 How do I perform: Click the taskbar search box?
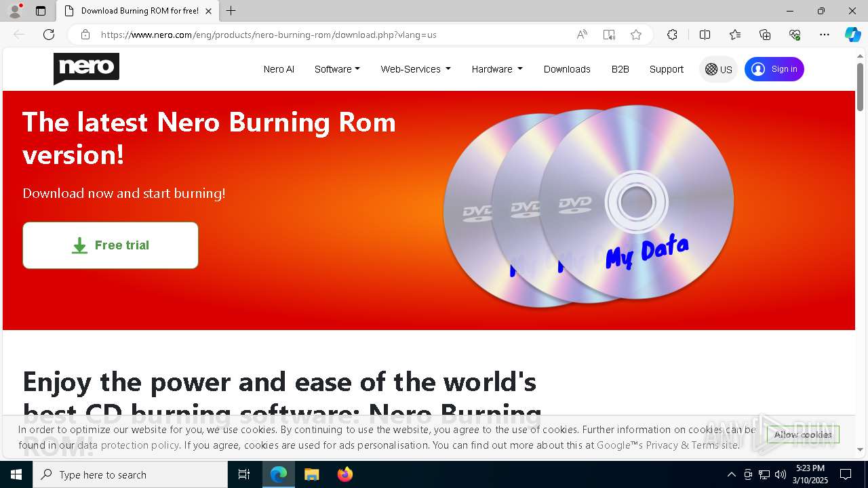(130, 474)
